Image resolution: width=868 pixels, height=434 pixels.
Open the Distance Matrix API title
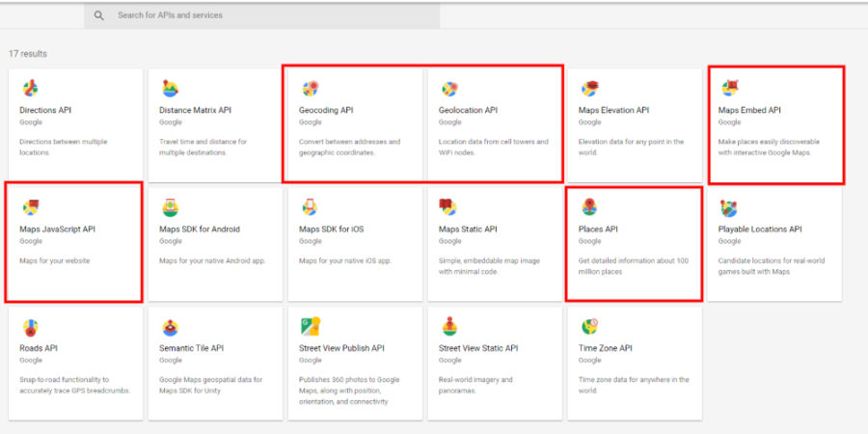(x=195, y=110)
